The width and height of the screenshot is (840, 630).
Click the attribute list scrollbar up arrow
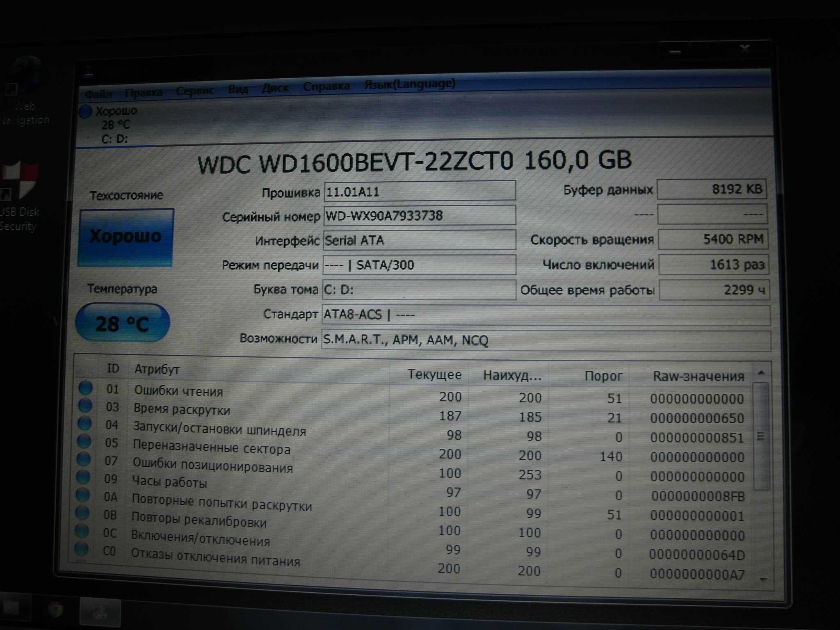click(761, 372)
